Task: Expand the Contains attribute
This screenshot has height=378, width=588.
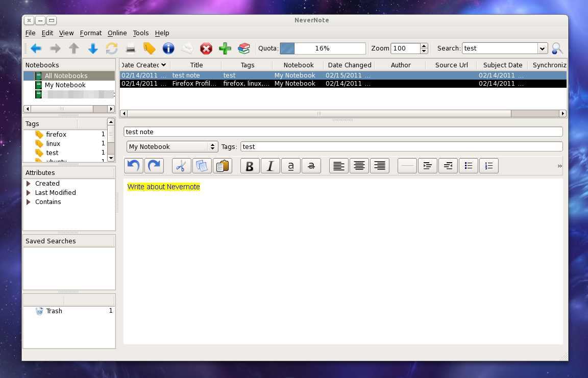Action: pyautogui.click(x=29, y=202)
